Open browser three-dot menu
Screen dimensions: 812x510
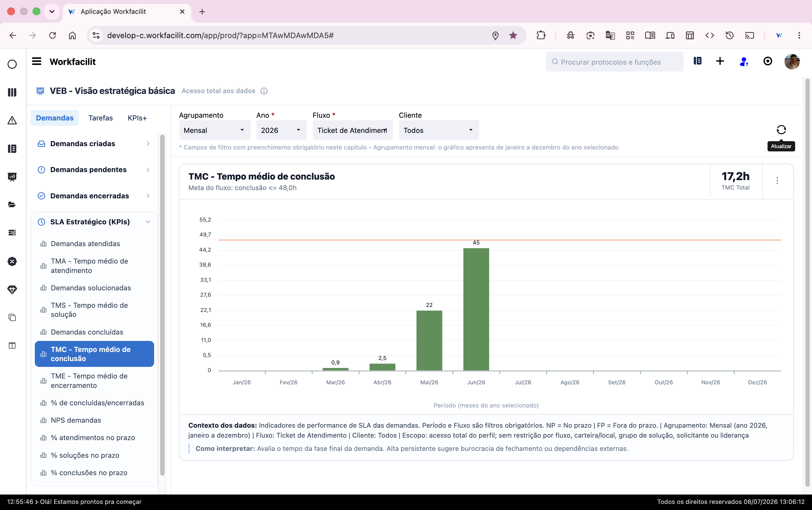(799, 35)
